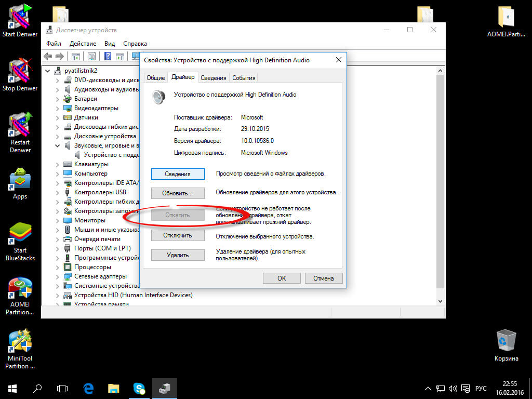The width and height of the screenshot is (532, 399).
Task: Expand the Батареи tree node arrow
Action: tap(57, 99)
